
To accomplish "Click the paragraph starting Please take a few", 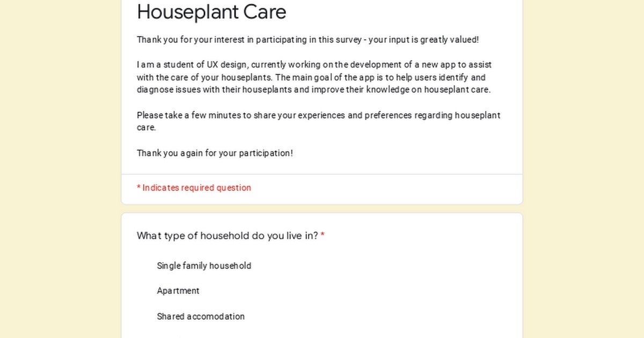I will 319,121.
